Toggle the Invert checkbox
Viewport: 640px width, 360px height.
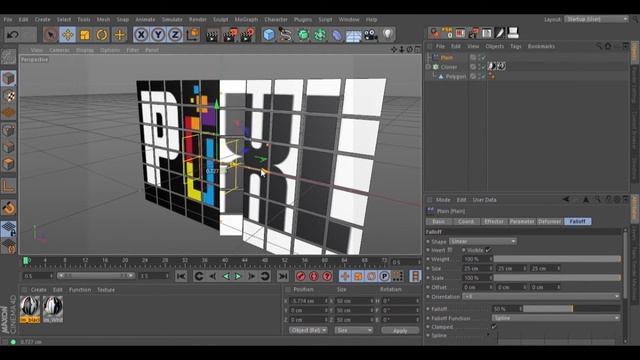coord(450,250)
